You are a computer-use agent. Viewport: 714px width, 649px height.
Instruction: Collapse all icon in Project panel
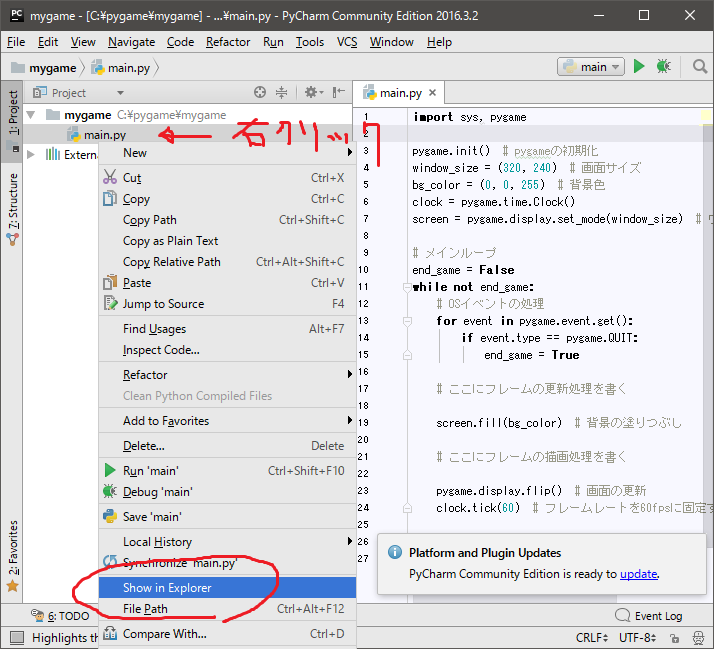point(281,92)
